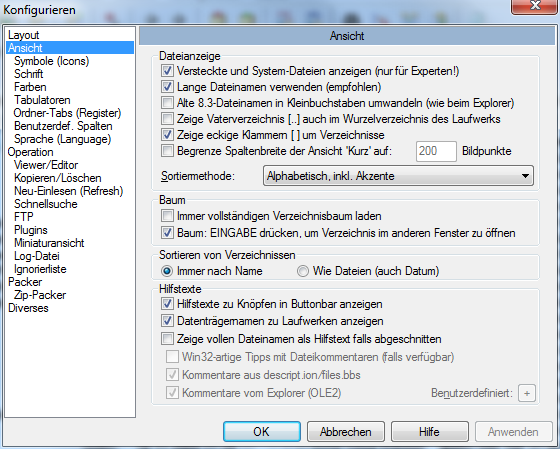The image size is (560, 449).
Task: Select Benutzerdef. Spalten entry
Action: click(x=63, y=126)
